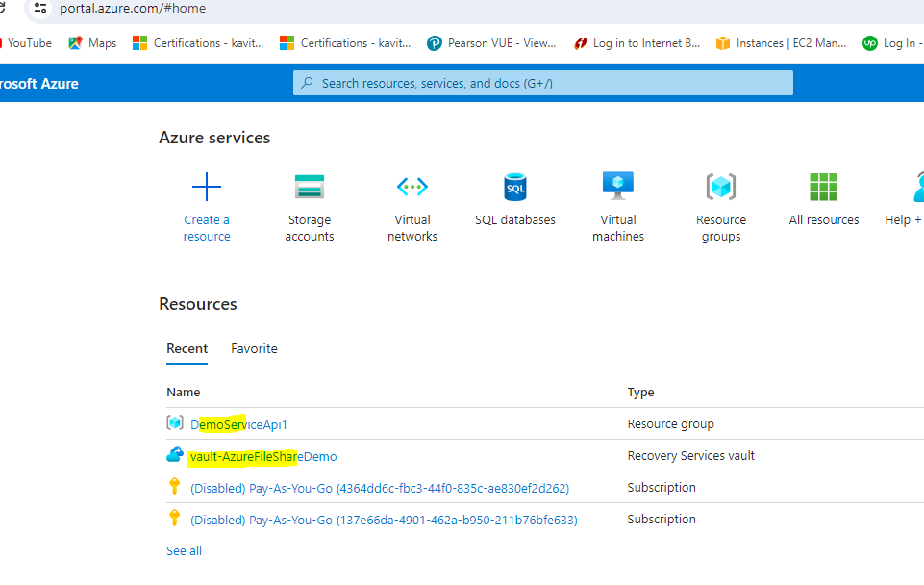Open the Virtual networks icon
The width and height of the screenshot is (924, 585).
(x=412, y=187)
